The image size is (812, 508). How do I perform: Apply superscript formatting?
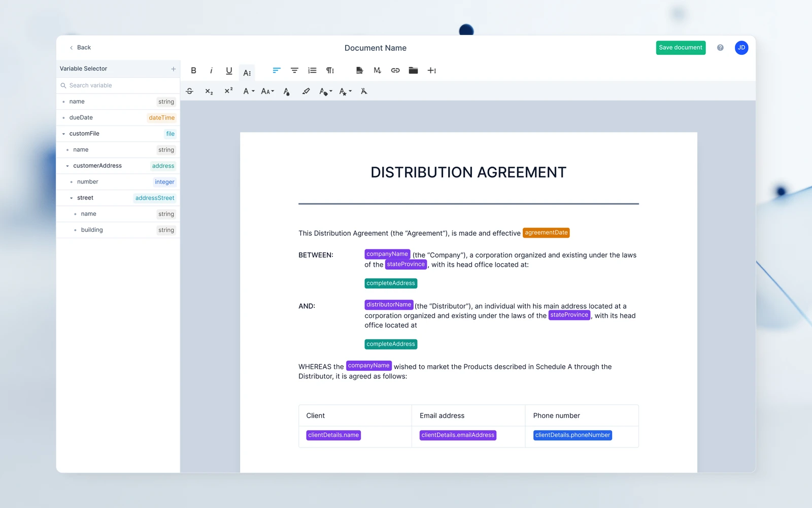click(228, 91)
